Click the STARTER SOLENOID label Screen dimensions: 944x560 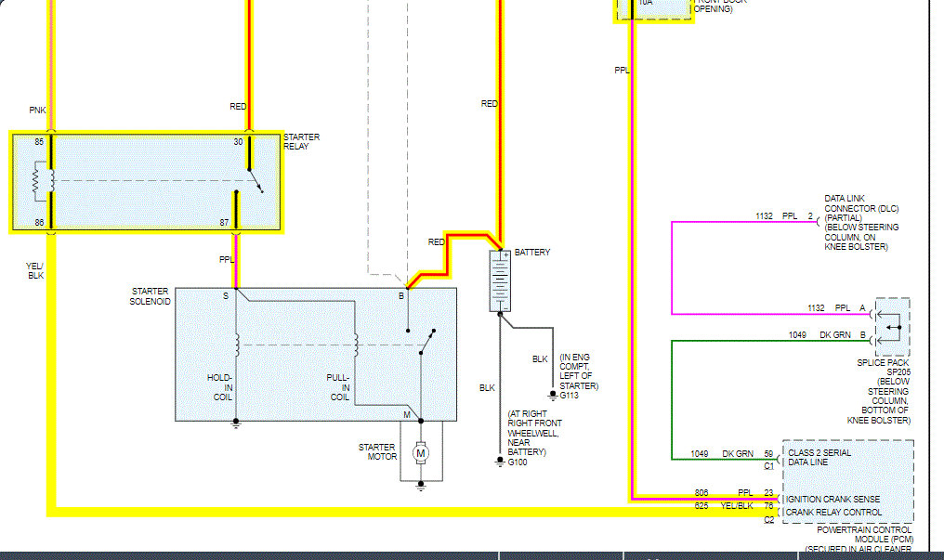point(150,296)
